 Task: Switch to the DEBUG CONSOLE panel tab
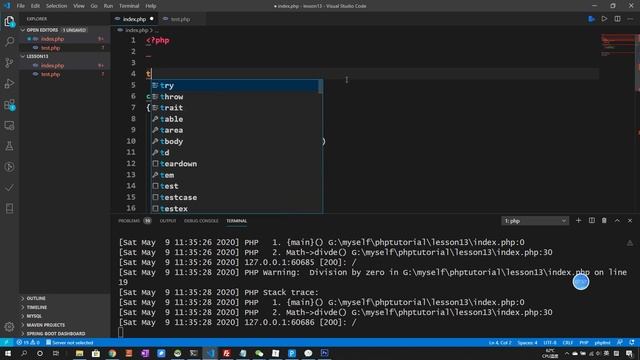[201, 221]
